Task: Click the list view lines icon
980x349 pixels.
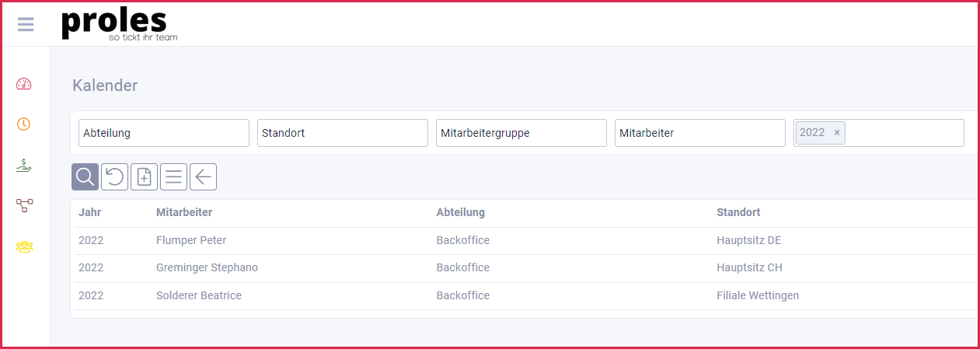Action: tap(173, 177)
